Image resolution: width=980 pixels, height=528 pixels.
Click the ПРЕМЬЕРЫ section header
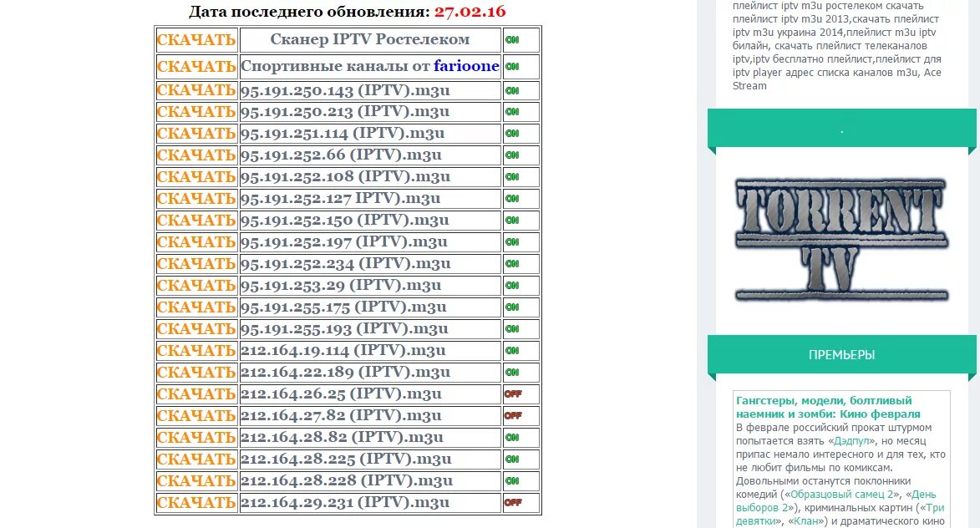coord(841,355)
